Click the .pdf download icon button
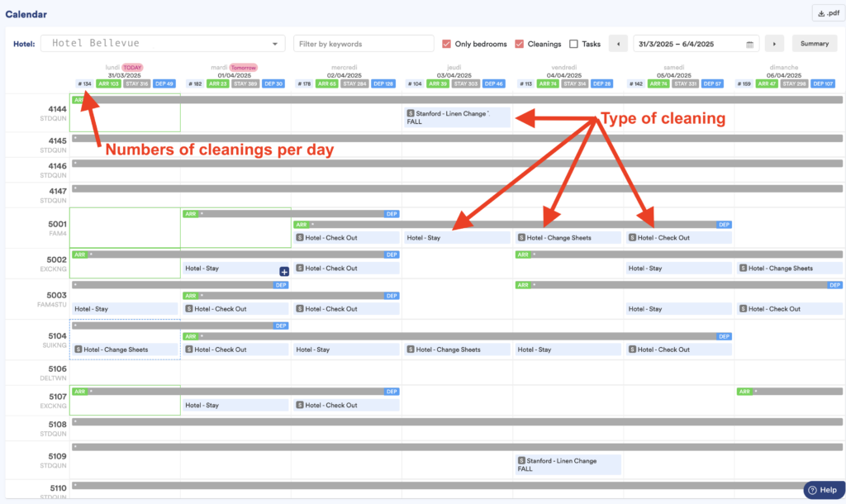The image size is (846, 504). (826, 13)
